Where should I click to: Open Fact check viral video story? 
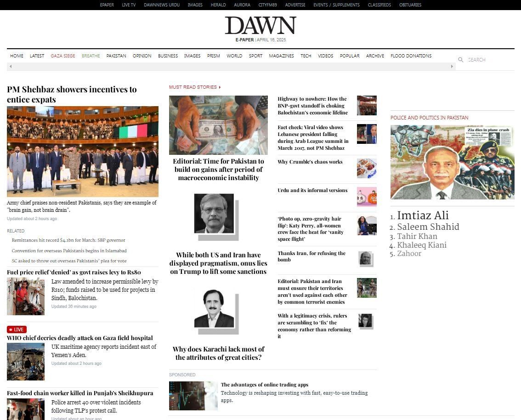(x=313, y=137)
